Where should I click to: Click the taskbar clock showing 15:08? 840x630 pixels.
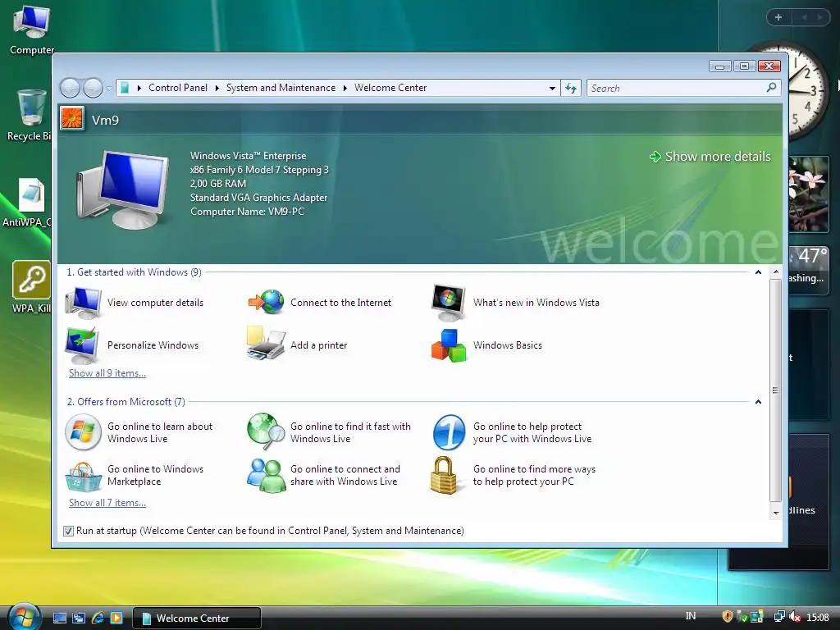(x=818, y=617)
